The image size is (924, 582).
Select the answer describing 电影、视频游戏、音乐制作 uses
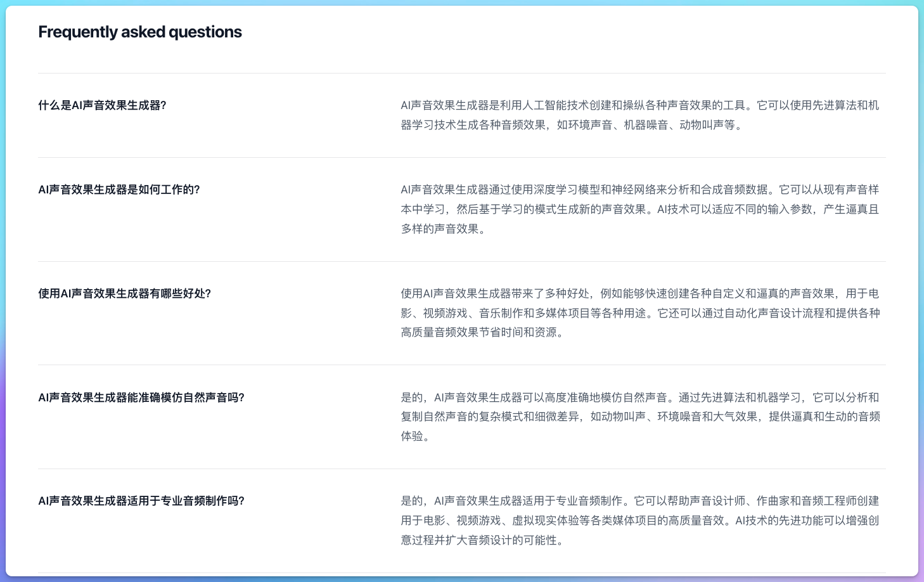(x=639, y=313)
